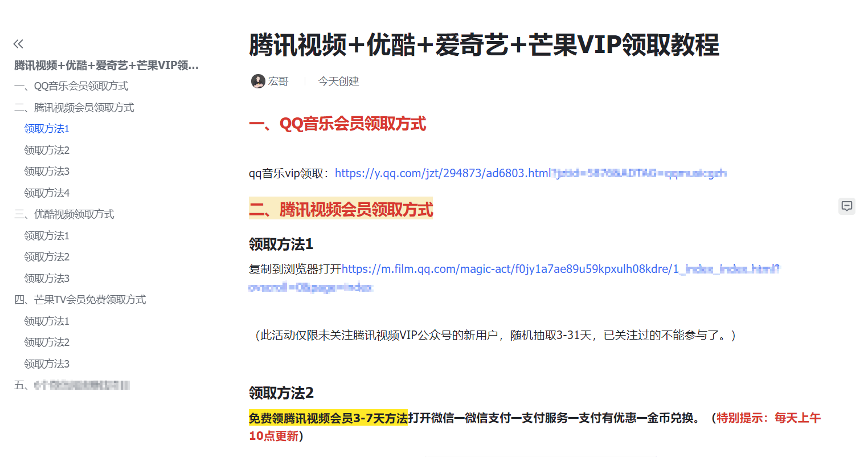
Task: Click the author name 宏哥
Action: [x=279, y=81]
